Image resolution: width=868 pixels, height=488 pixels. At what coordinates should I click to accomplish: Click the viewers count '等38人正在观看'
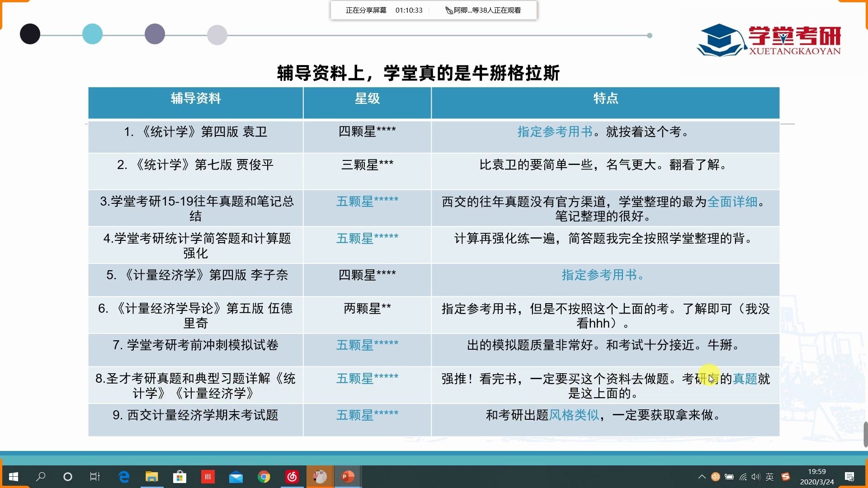tap(496, 10)
